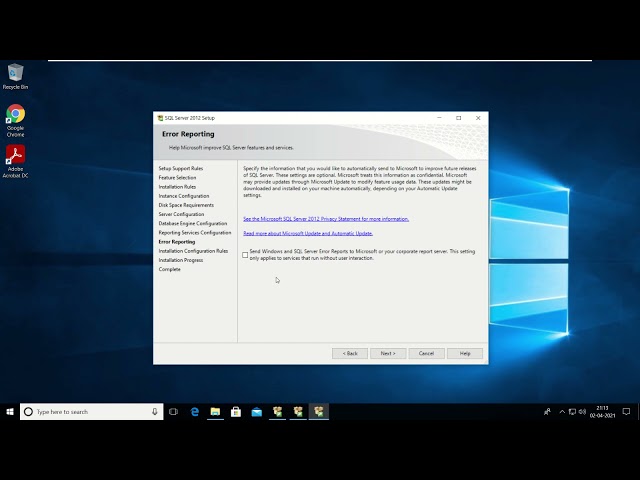Open Help for the setup wizard
Viewport: 640px width, 480px height.
point(465,353)
